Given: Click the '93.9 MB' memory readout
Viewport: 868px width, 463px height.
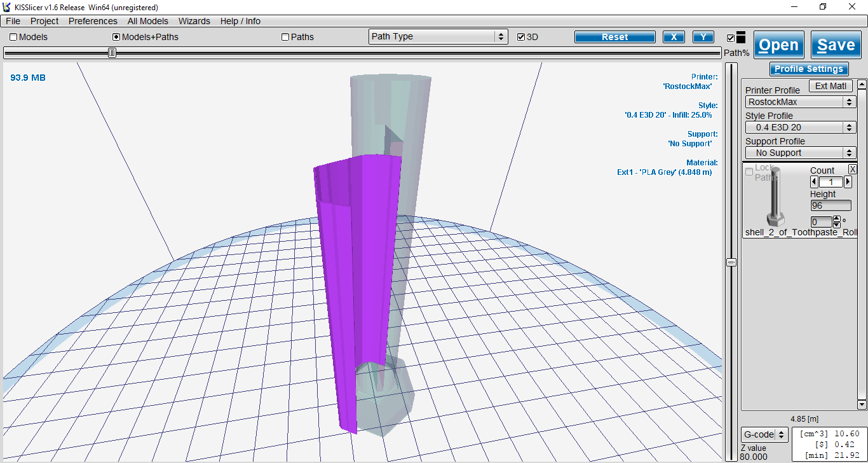Looking at the screenshot, I should 28,78.
